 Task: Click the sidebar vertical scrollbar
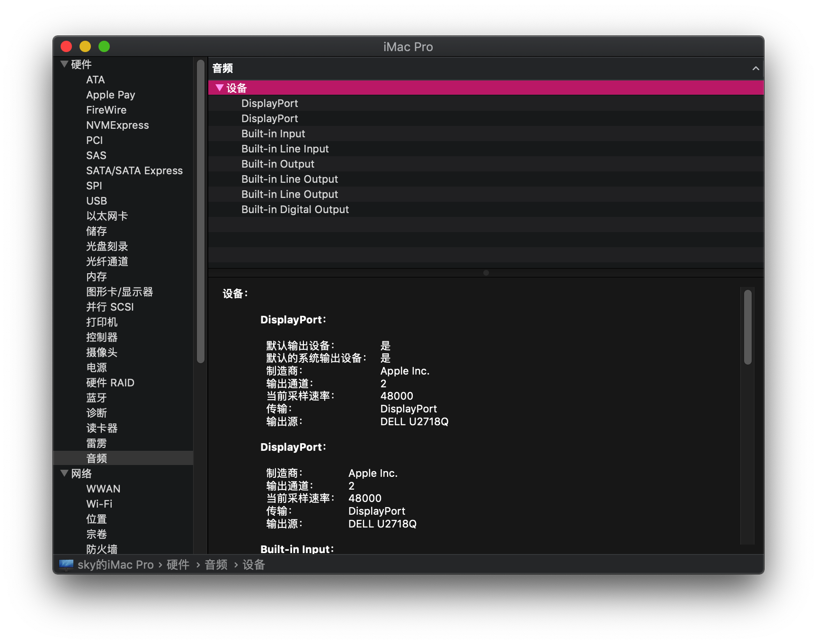(x=201, y=212)
